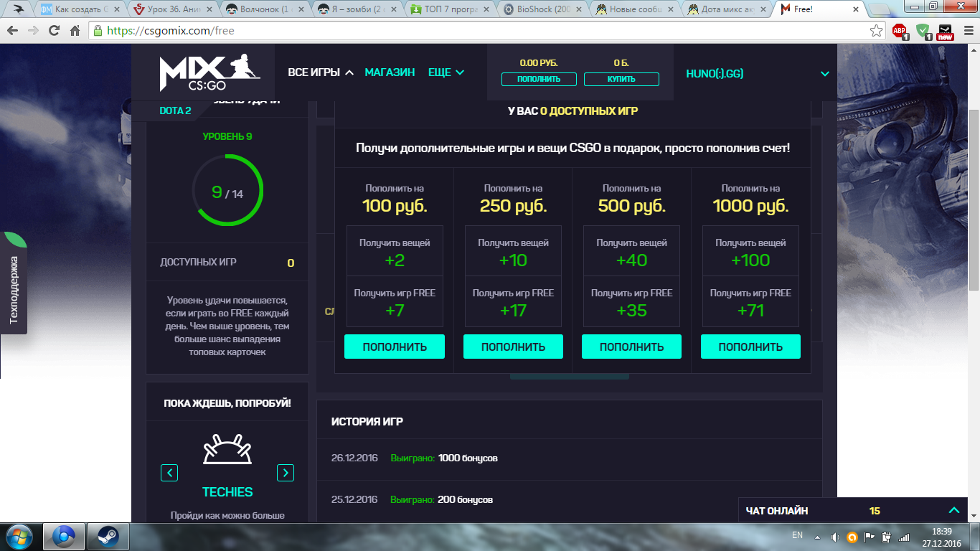The height and width of the screenshot is (551, 980).
Task: Reload the csgomix page
Action: pyautogui.click(x=54, y=31)
